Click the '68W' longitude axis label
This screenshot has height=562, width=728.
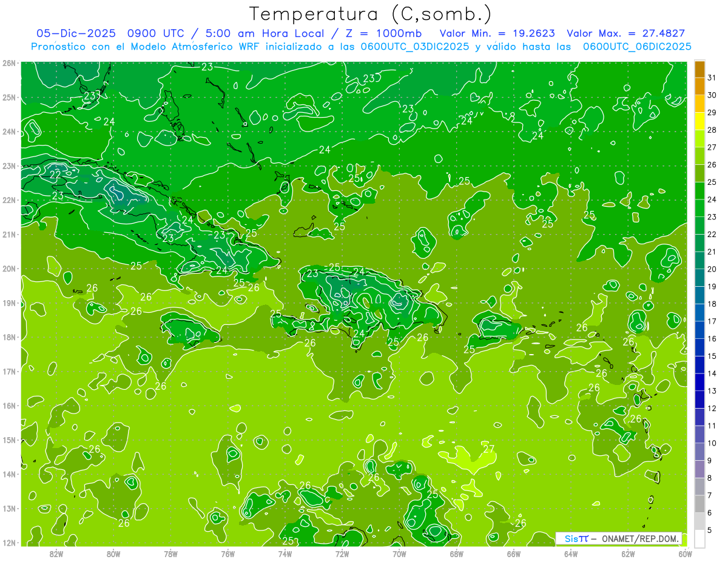(x=456, y=554)
